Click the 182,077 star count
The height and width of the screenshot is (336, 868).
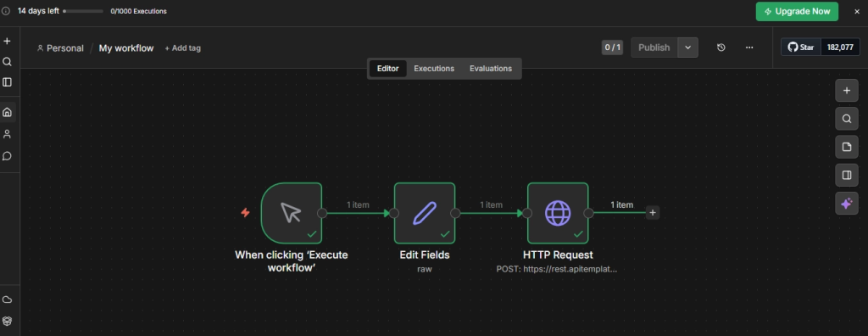coord(840,48)
